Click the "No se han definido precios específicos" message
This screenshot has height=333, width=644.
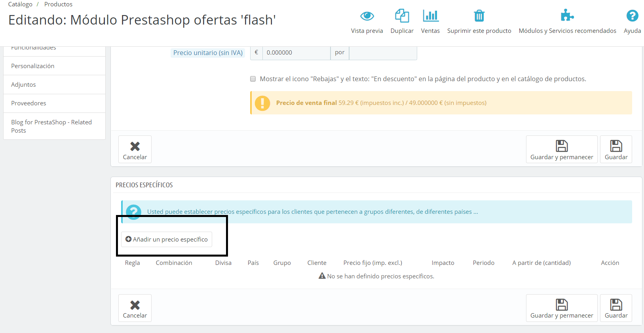[x=376, y=276]
